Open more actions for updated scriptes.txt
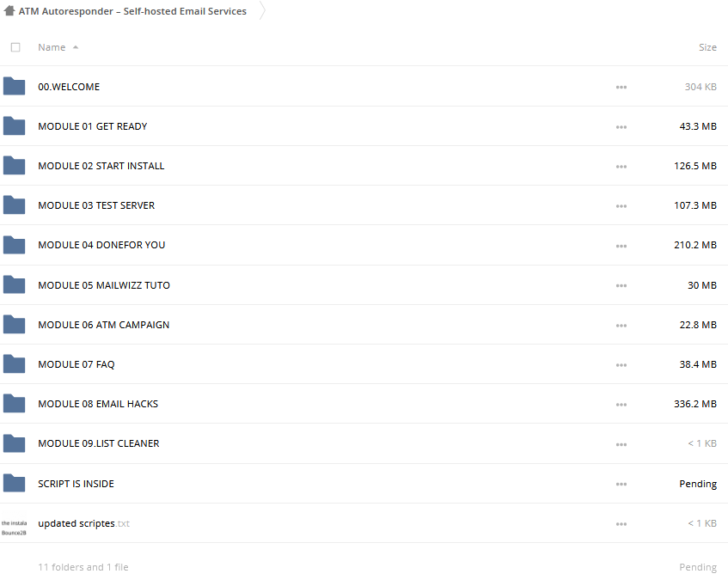 tap(621, 524)
